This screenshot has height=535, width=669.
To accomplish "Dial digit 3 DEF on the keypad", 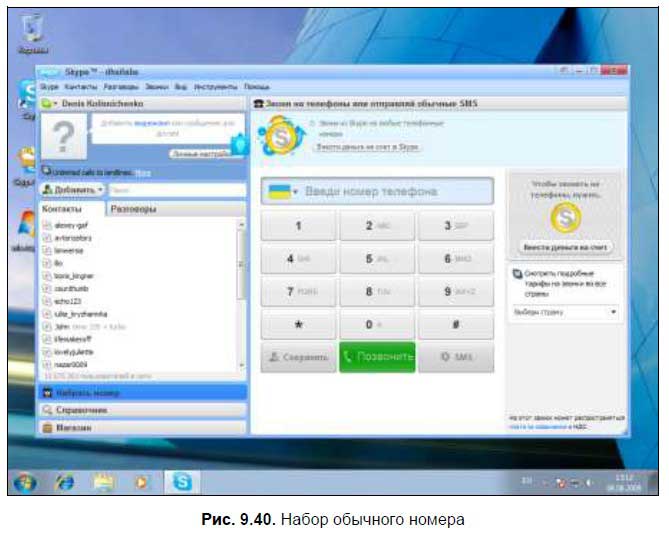I will pyautogui.click(x=456, y=226).
